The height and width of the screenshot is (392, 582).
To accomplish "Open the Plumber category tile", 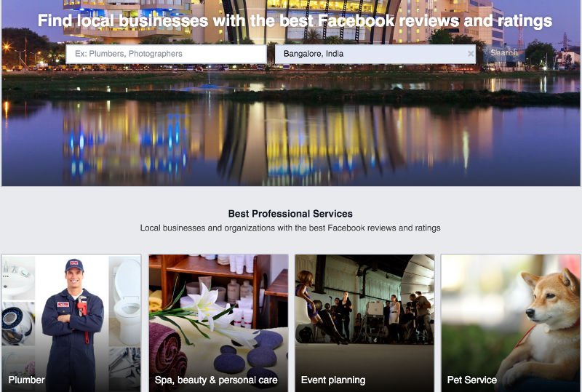I will [x=71, y=323].
